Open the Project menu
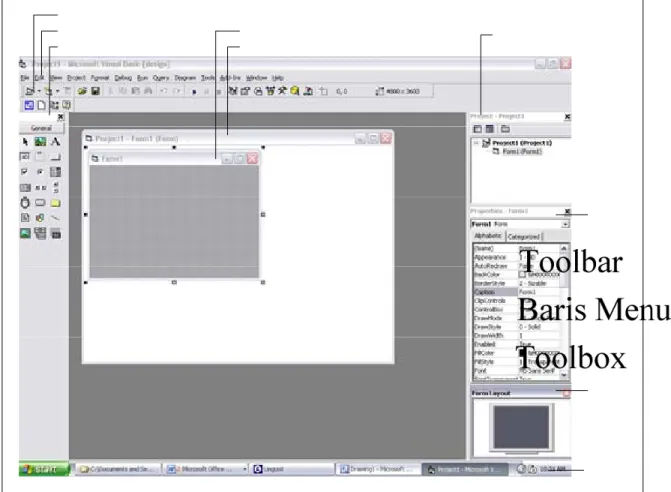 [76, 78]
